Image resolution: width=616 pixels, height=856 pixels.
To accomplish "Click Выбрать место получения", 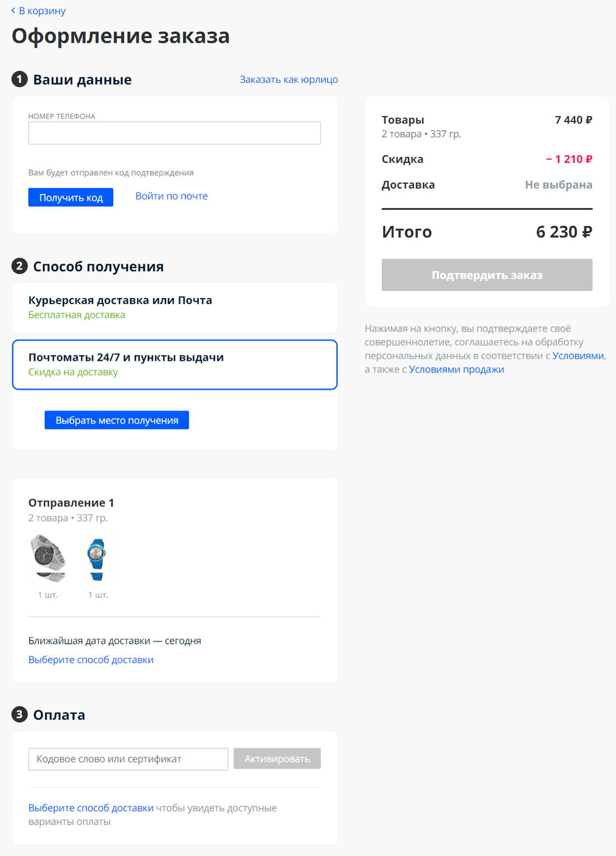I will pos(116,420).
